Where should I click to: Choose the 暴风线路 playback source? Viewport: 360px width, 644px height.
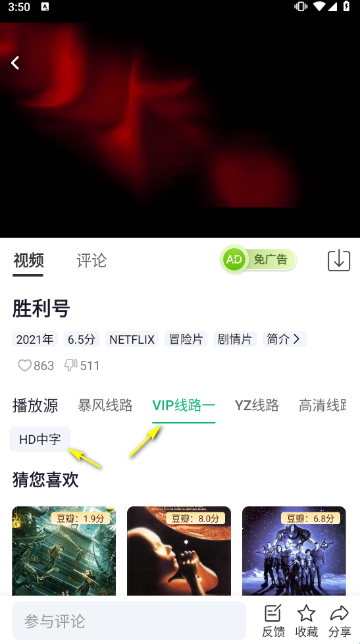(105, 406)
